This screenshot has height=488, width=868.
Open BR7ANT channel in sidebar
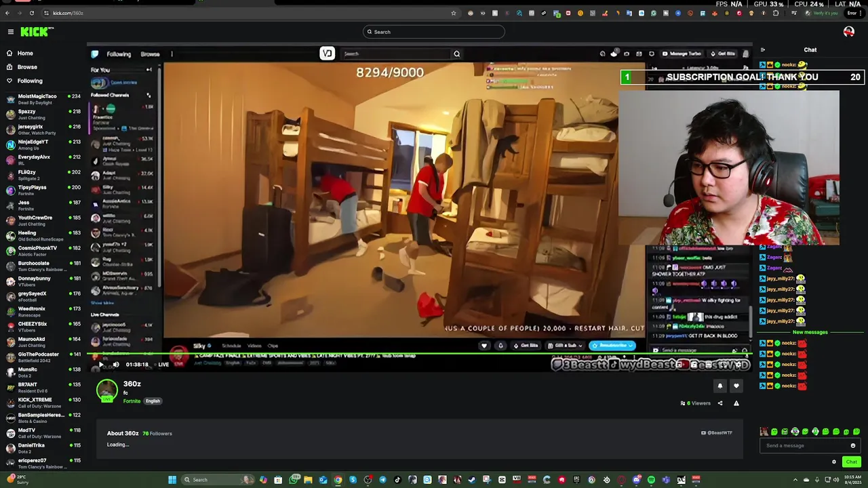[x=42, y=387]
